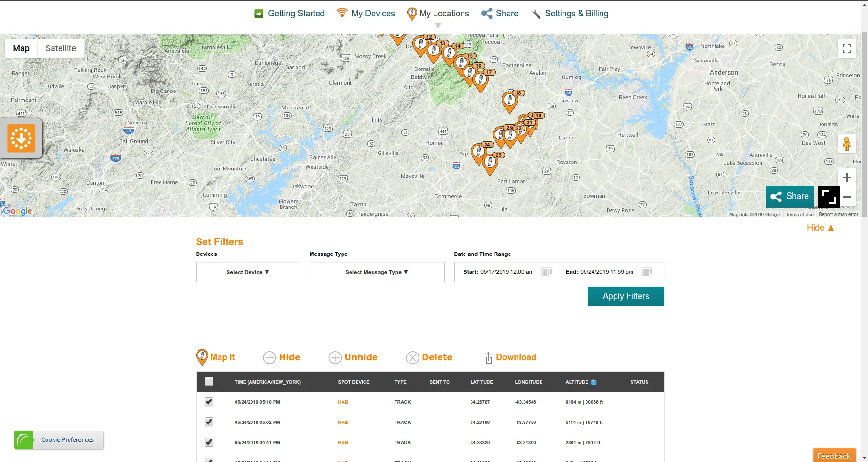Click the altitude info icon
Image resolution: width=868 pixels, height=462 pixels.
point(594,383)
